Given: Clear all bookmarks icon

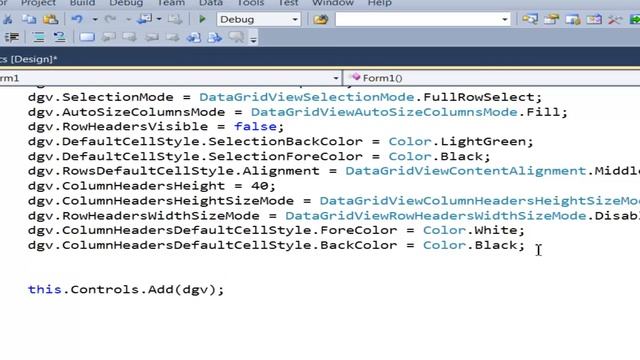Looking at the screenshot, I should tap(237, 38).
